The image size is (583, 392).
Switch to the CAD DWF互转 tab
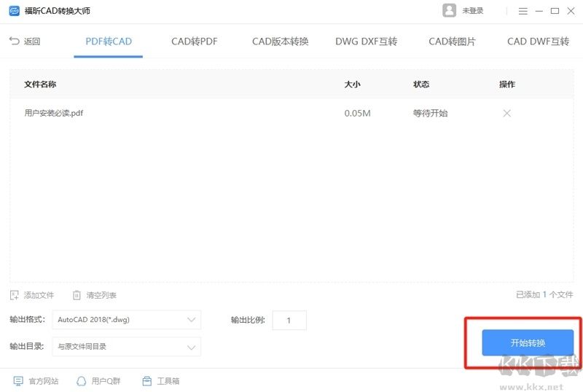click(x=538, y=42)
